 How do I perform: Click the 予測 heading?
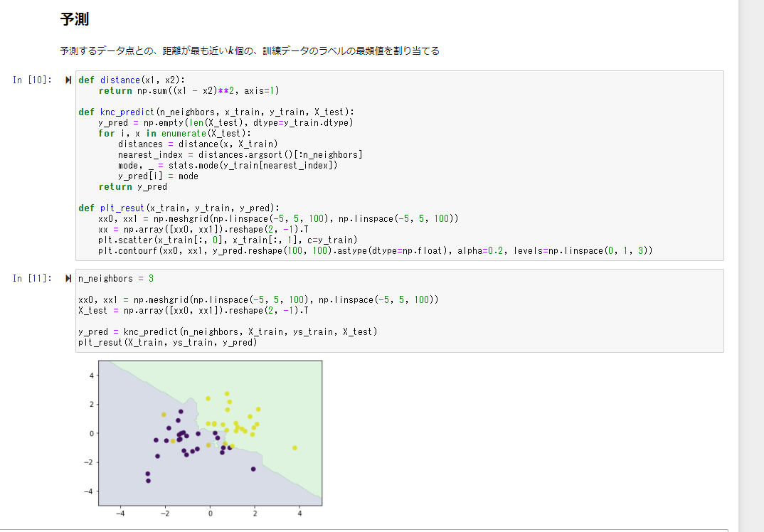coord(75,19)
